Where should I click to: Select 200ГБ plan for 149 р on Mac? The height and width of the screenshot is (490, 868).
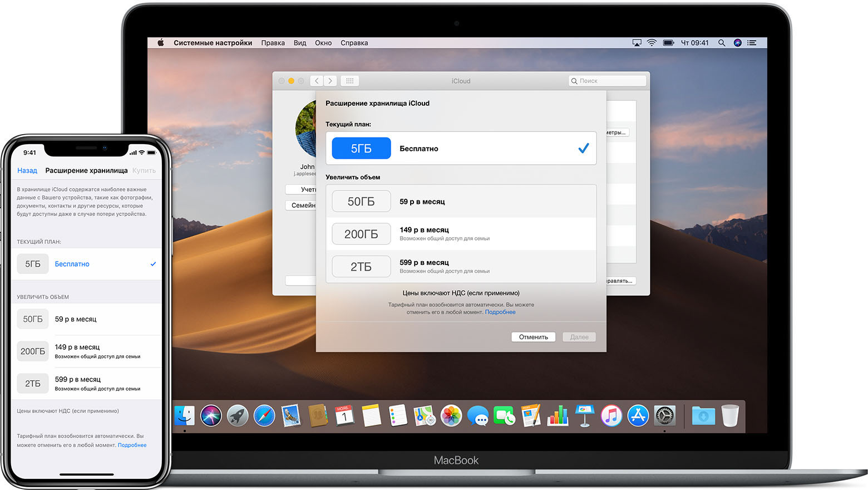pos(461,234)
